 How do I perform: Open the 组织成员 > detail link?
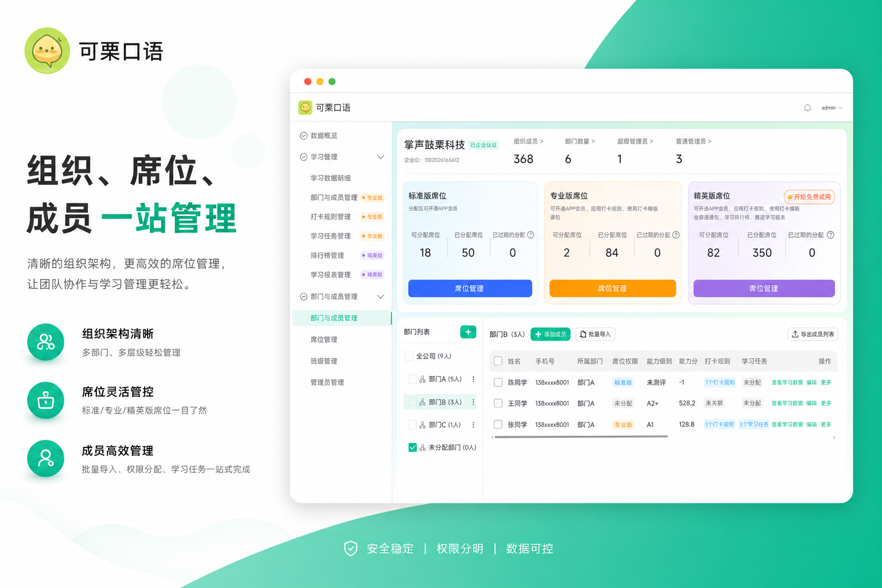coord(528,141)
